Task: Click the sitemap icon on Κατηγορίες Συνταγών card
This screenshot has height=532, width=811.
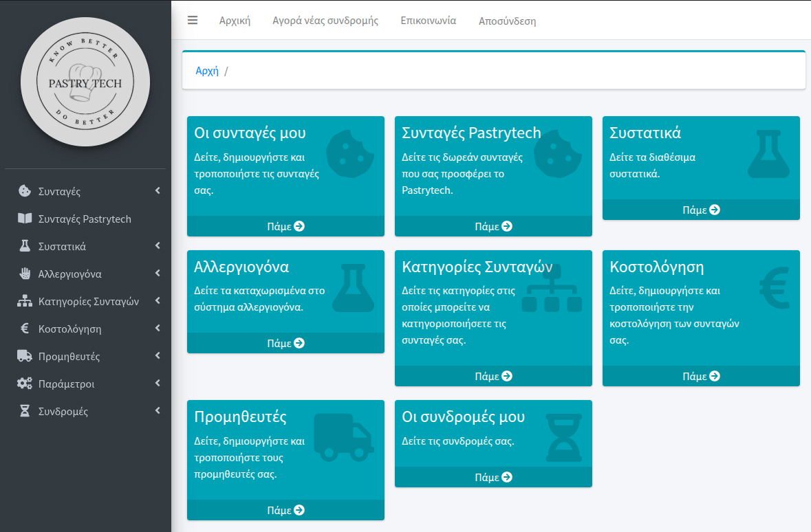Action: (x=552, y=288)
